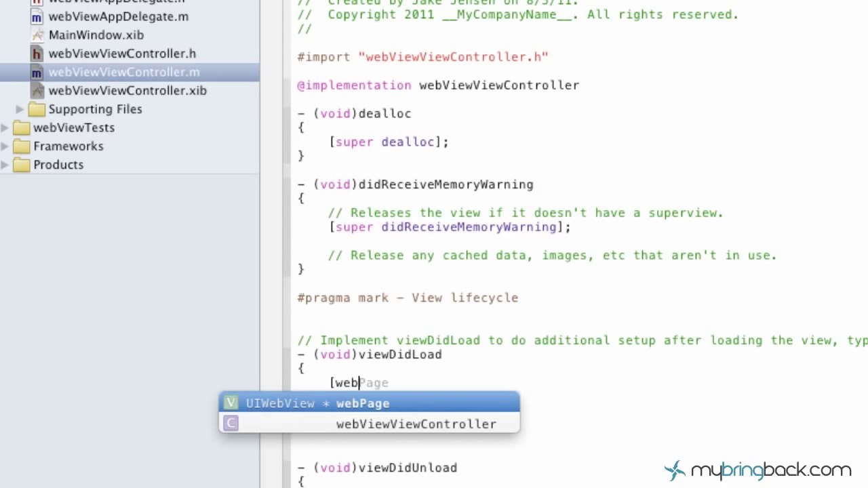
Task: Click the #import "webViewViewController.h" line
Action: (x=422, y=57)
